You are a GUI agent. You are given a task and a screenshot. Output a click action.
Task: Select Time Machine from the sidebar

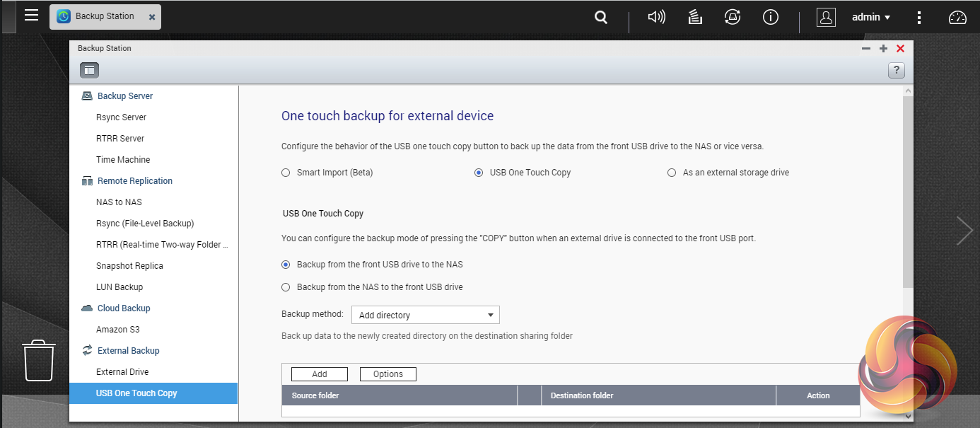click(123, 160)
